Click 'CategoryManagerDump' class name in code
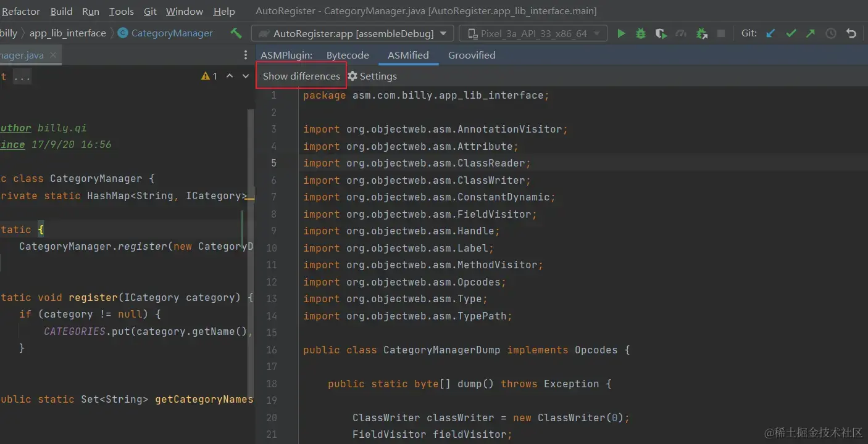 click(x=442, y=350)
